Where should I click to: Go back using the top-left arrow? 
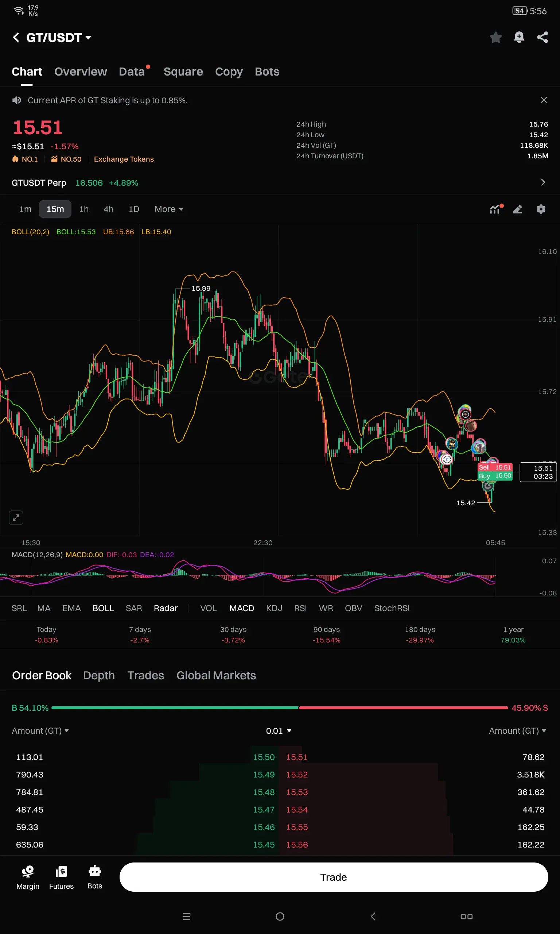(16, 37)
